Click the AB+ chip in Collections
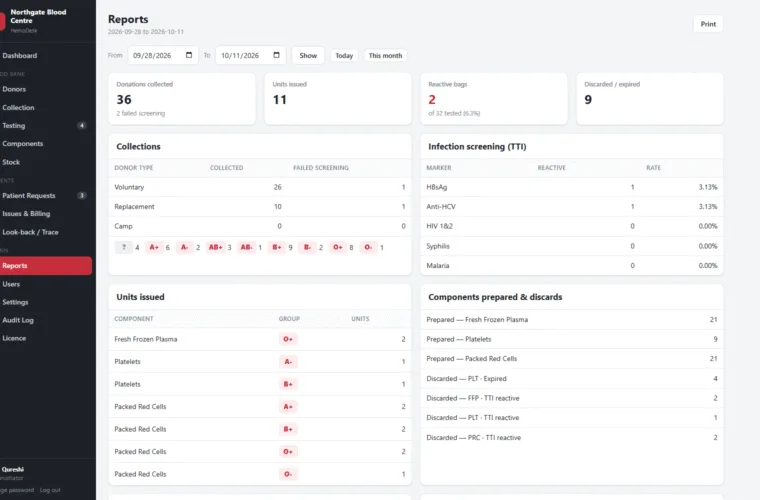The width and height of the screenshot is (760, 500). coord(215,247)
